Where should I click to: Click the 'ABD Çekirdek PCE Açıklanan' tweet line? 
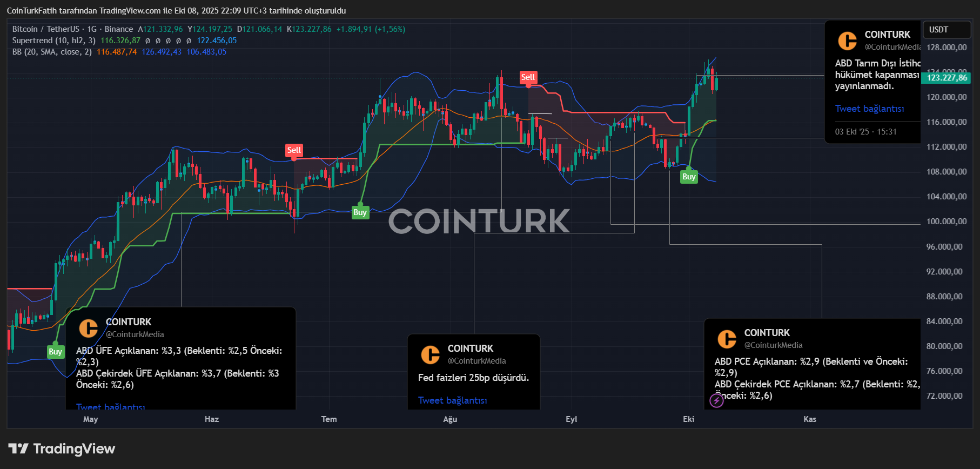tap(817, 390)
